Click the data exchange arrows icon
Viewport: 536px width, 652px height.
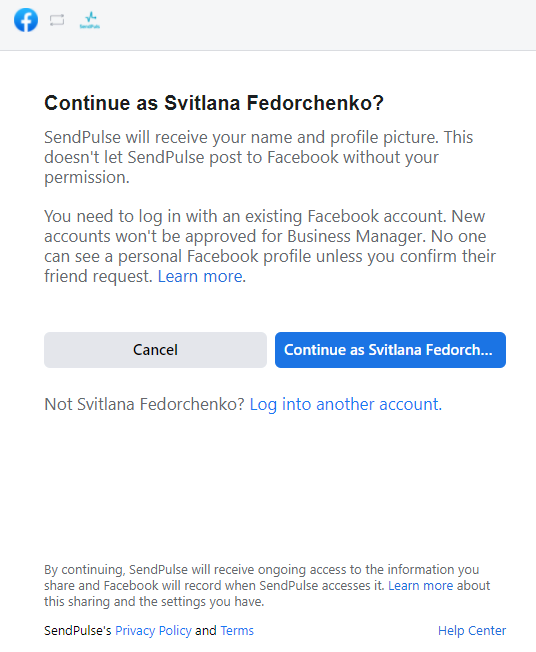pos(57,20)
